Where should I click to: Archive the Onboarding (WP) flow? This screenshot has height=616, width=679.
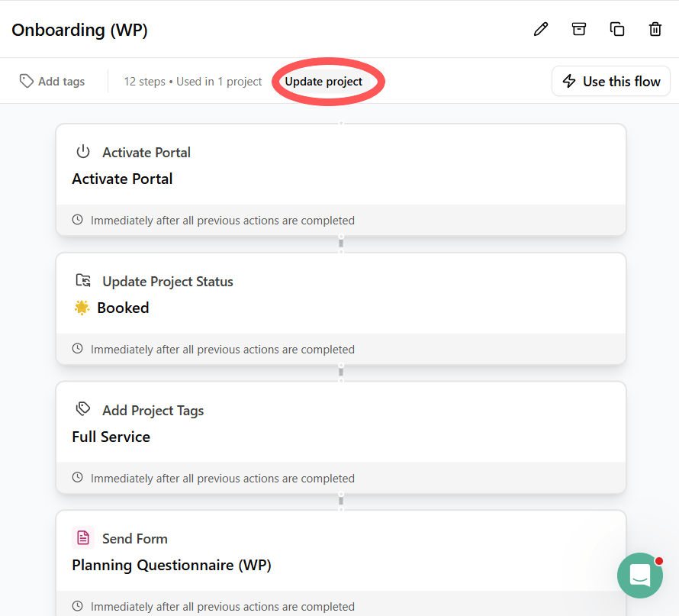click(x=579, y=29)
